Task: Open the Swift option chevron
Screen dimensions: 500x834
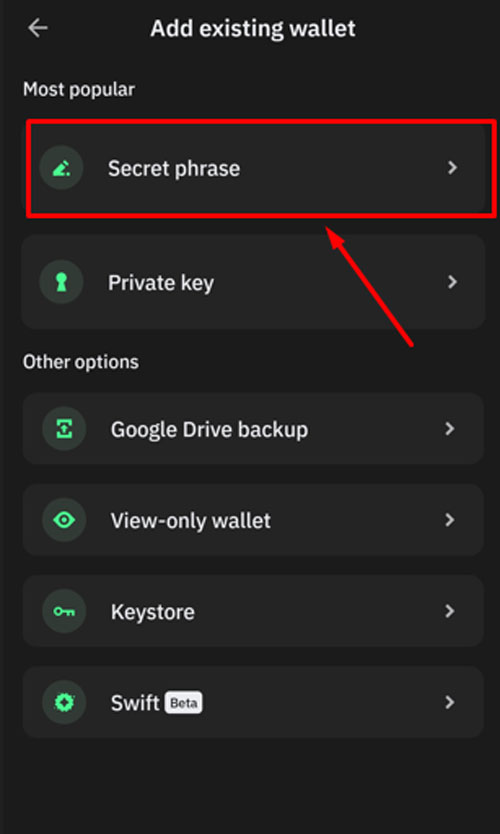Action: tap(450, 703)
